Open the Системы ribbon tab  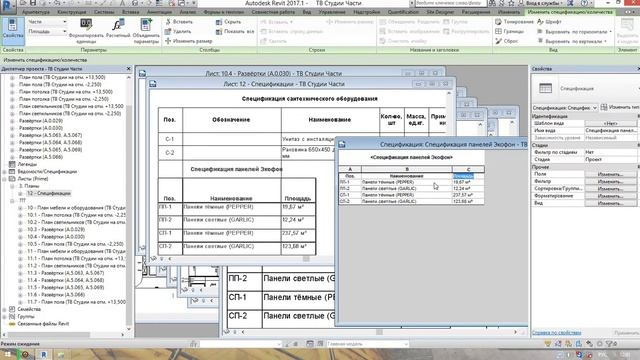104,12
